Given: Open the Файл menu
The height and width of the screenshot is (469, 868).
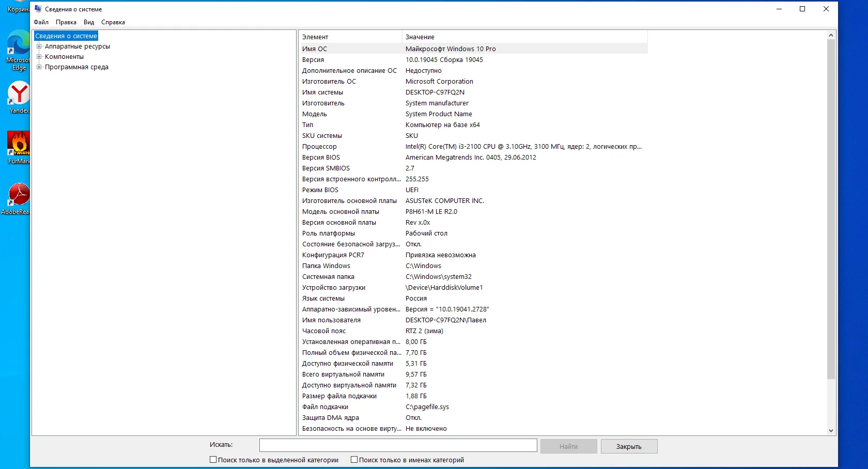Looking at the screenshot, I should click(41, 22).
